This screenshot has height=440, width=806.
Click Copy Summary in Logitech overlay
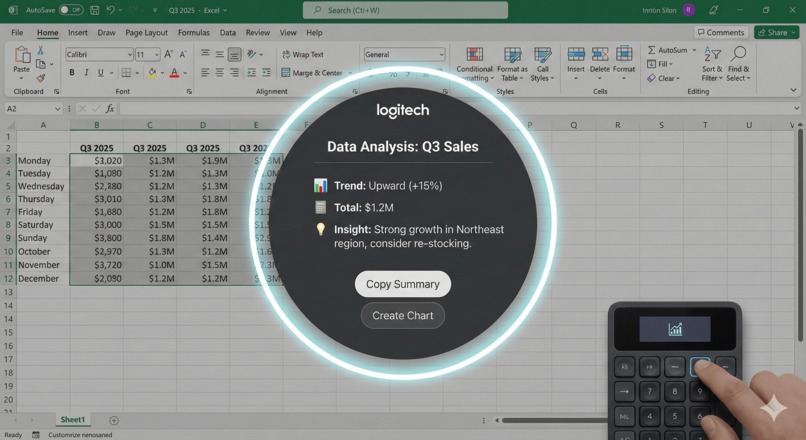tap(402, 284)
